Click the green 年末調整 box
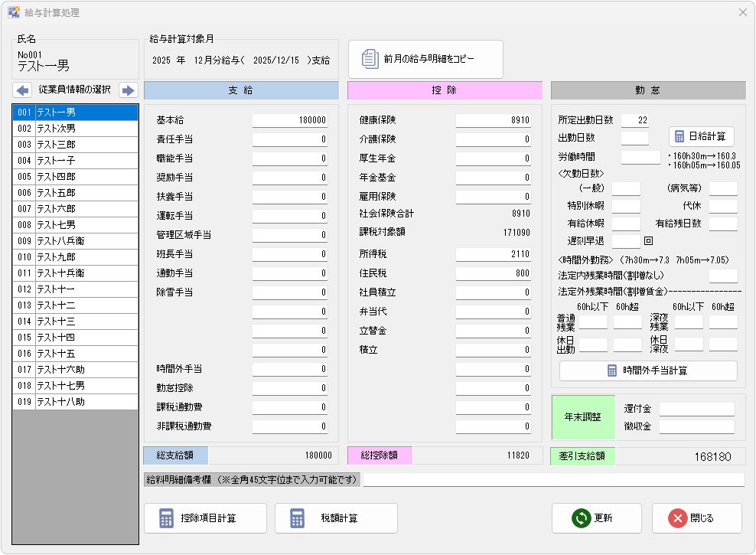Image resolution: width=756 pixels, height=555 pixels. [x=583, y=418]
